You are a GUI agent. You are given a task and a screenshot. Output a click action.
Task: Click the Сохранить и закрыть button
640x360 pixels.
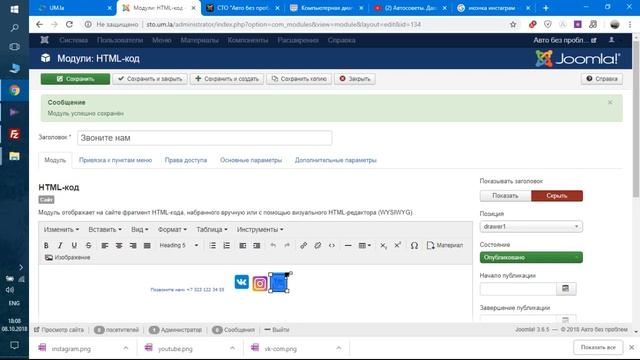click(x=150, y=79)
